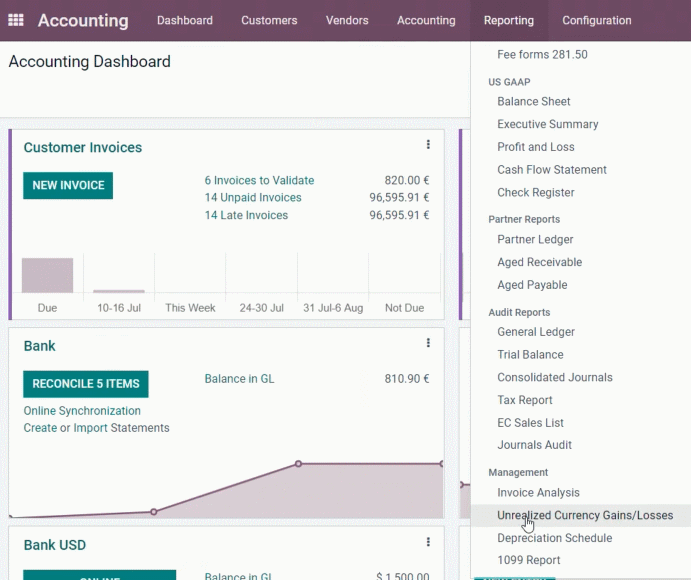Click the 810.90 € bank balance
The height and width of the screenshot is (580, 691).
click(406, 379)
